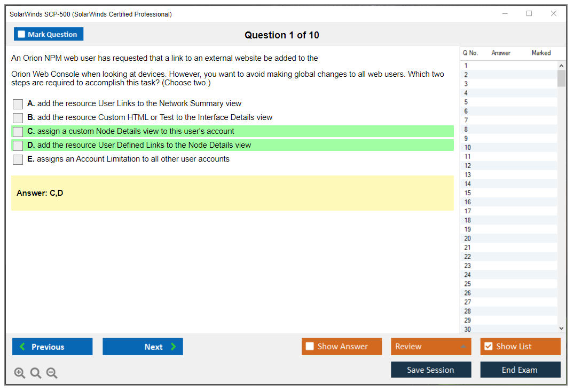
Task: Check option E Account Limitation checkbox
Action: 18,159
